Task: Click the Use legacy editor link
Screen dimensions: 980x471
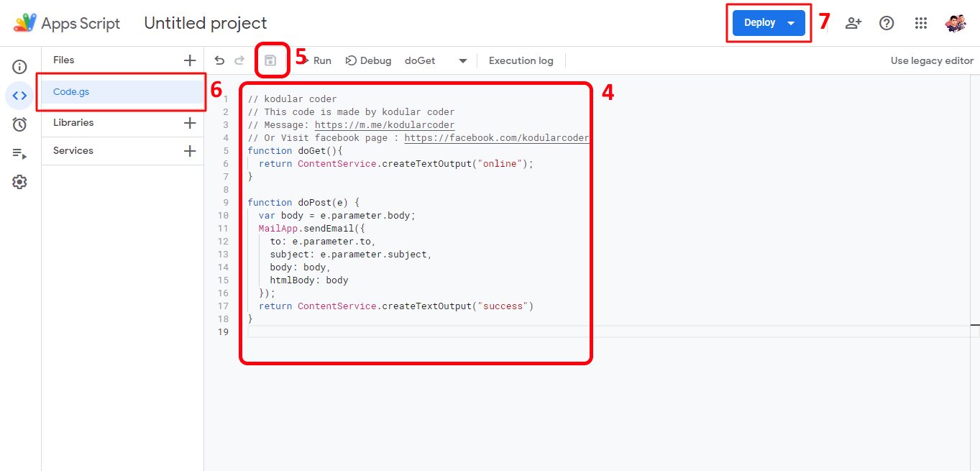Action: 932,61
